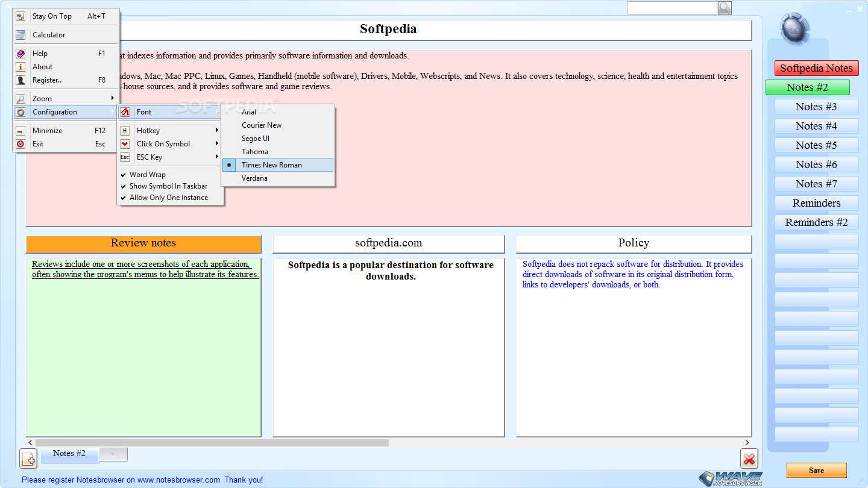The width and height of the screenshot is (868, 488).
Task: Click the Notesbrowser round logo symbol
Action: tap(795, 28)
